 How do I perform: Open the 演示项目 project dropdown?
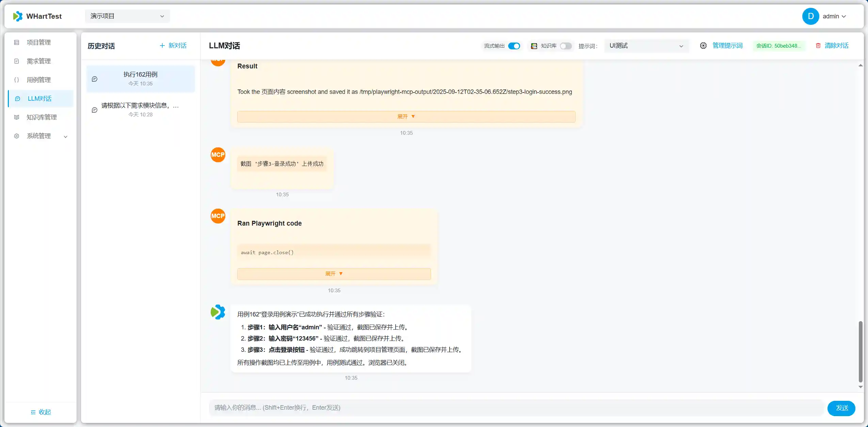[127, 16]
